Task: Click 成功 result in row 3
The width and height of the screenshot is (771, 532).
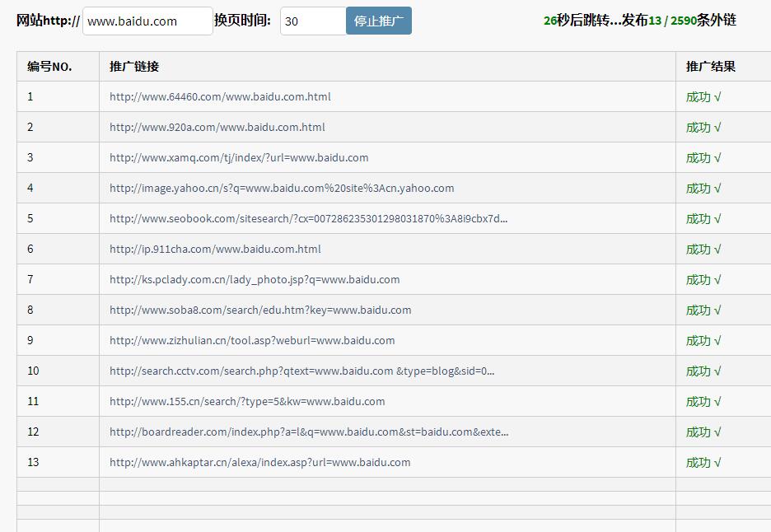Action: (703, 158)
